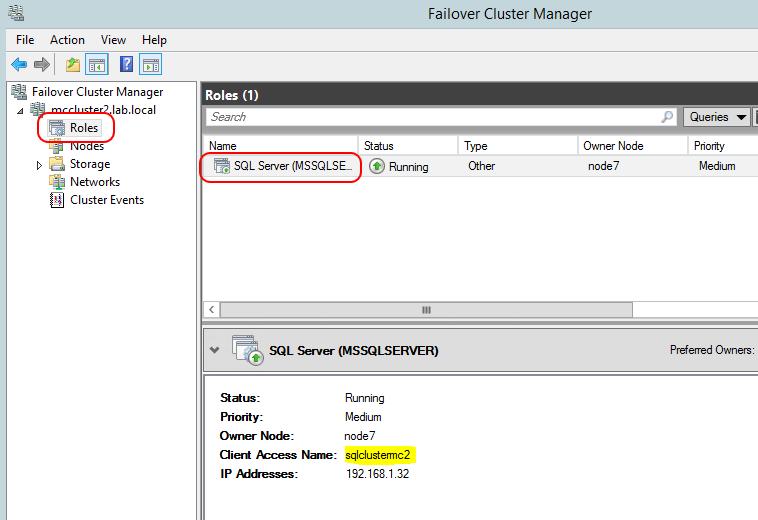Screen dimensions: 758x520
Task: Click the Other type cell
Action: 481,166
